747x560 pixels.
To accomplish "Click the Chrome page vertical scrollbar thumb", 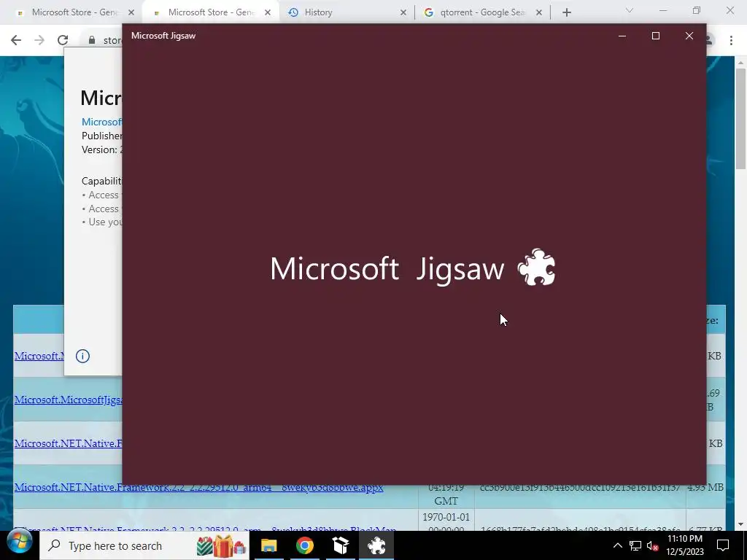I will coord(740,118).
